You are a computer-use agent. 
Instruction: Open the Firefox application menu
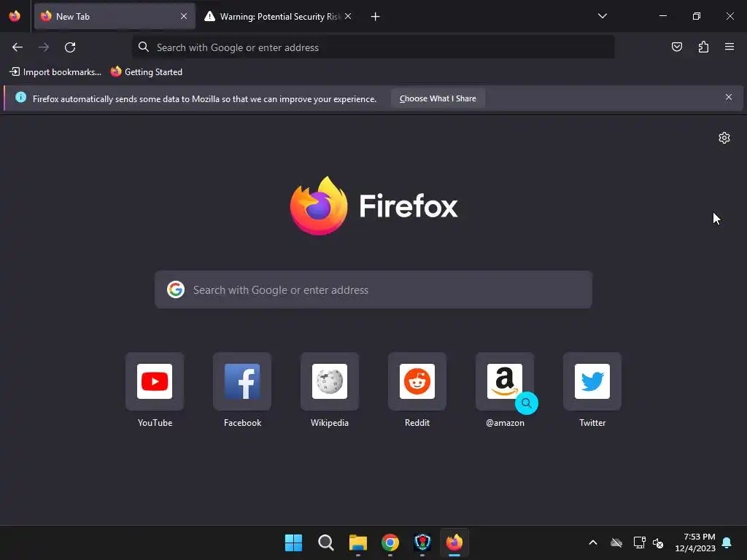coord(729,47)
